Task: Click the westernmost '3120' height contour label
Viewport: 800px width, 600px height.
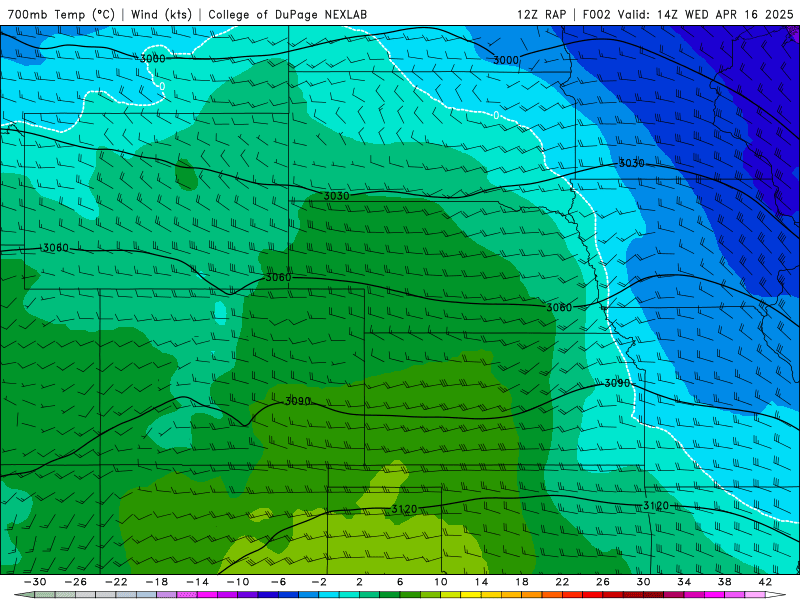Action: pos(404,509)
